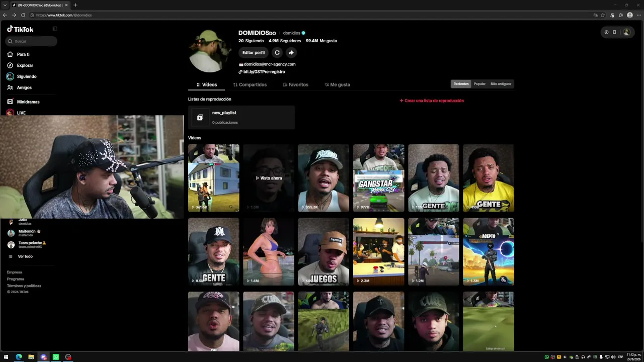Screen dimensions: 644x362
Task: Open WhatsApp from the taskbar
Action: coord(56,357)
